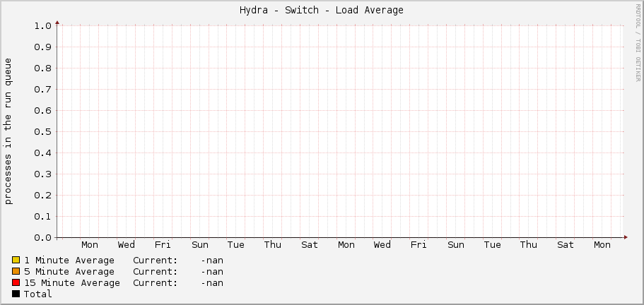Image resolution: width=644 pixels, height=305 pixels.
Task: Click the black Total legend swatch
Action: coord(16,294)
